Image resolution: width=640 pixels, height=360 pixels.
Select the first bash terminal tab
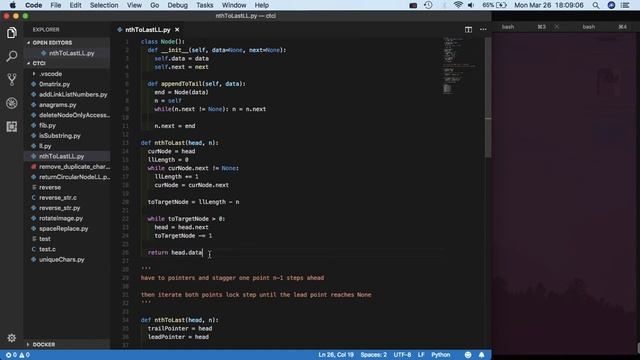click(508, 27)
